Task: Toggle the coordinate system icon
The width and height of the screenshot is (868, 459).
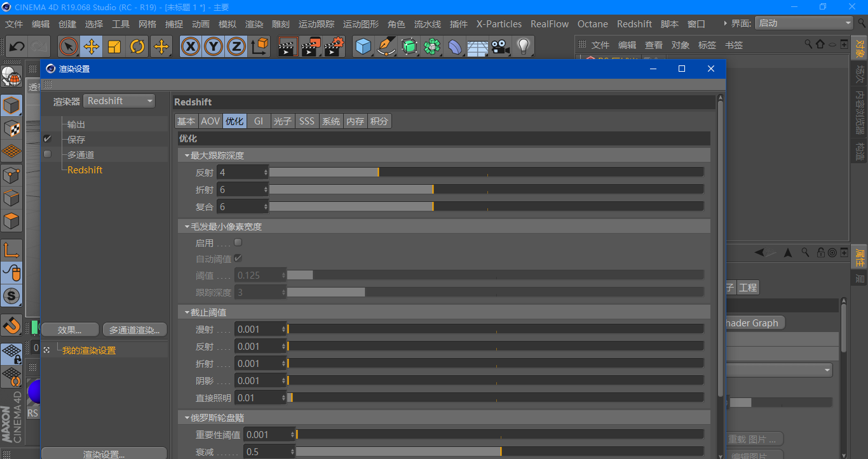Action: 260,46
